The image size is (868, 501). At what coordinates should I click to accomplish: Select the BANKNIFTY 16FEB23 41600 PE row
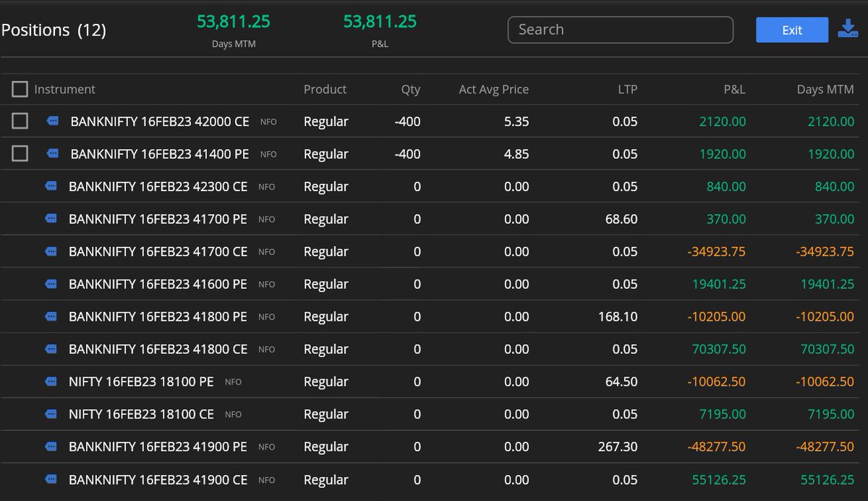coord(158,284)
